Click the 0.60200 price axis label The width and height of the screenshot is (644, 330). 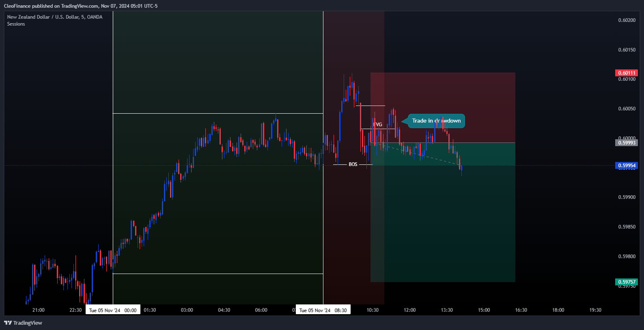(x=627, y=20)
